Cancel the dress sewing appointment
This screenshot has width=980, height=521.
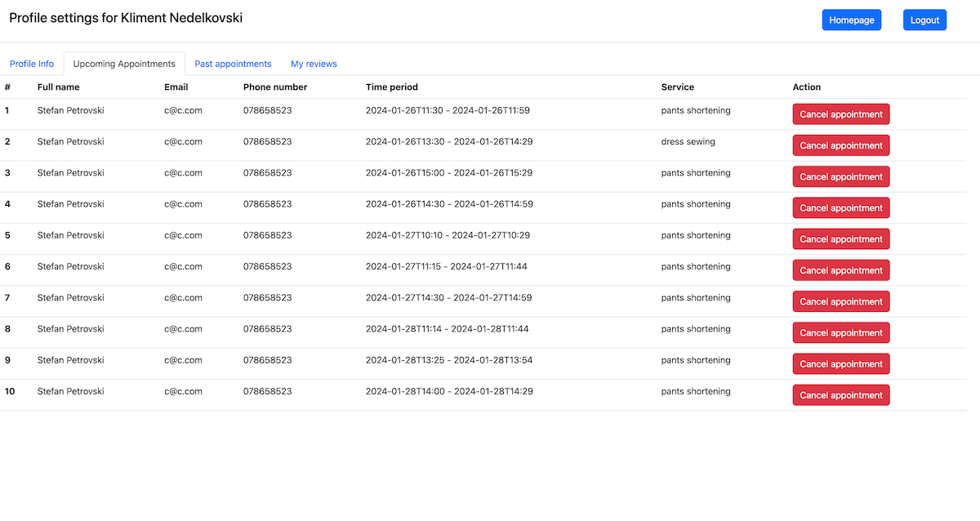pos(840,145)
